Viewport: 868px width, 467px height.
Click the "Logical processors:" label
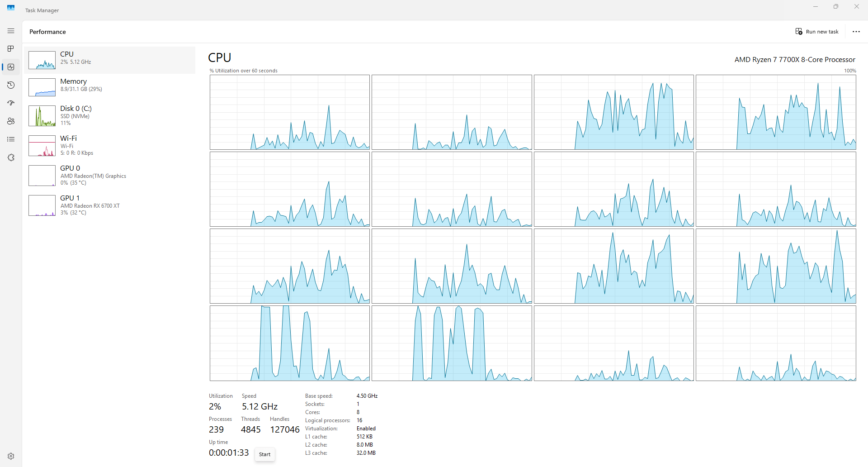pyautogui.click(x=328, y=420)
